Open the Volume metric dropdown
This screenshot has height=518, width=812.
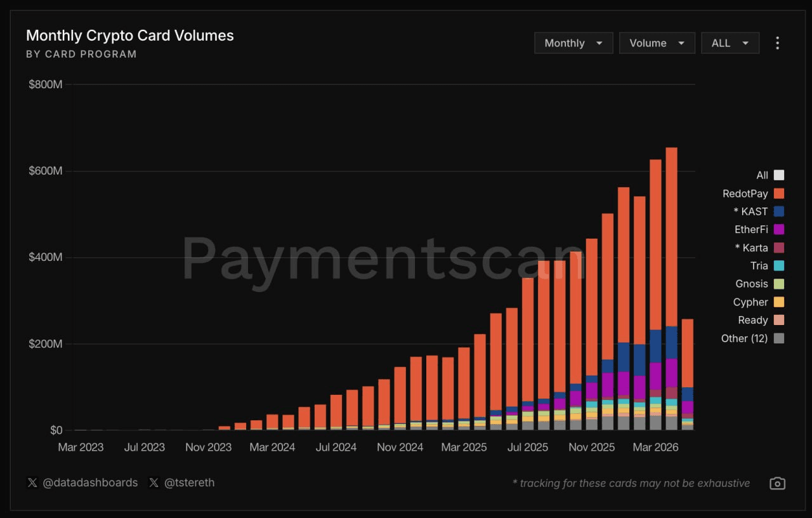(657, 43)
